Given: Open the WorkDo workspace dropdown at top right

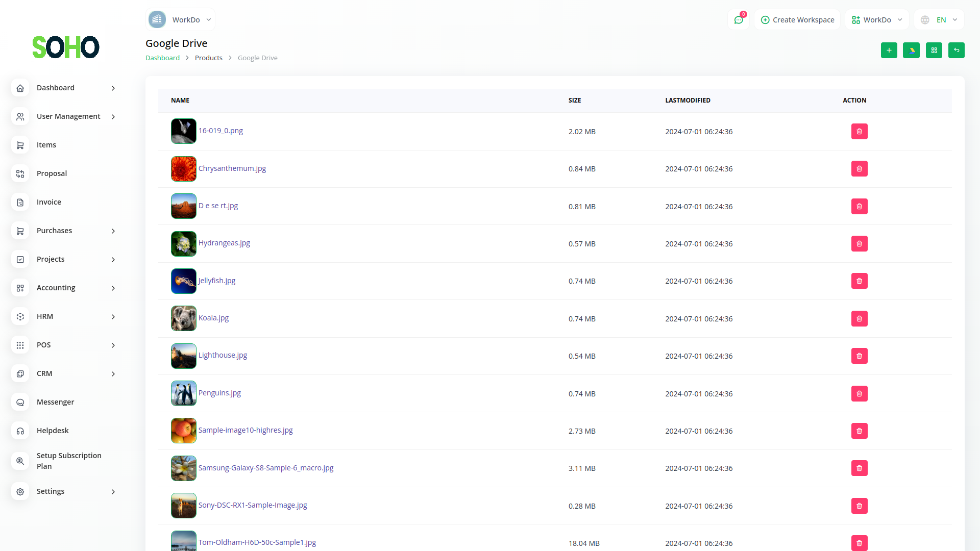Looking at the screenshot, I should tap(877, 20).
